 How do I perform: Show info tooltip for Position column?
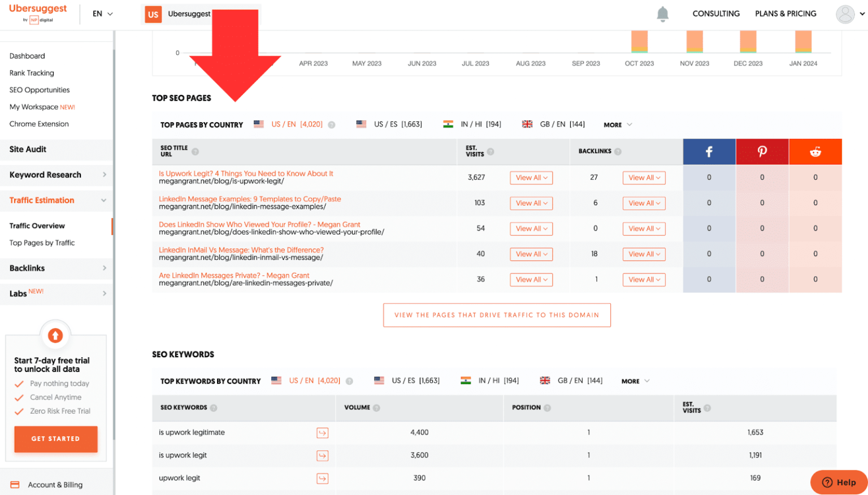pyautogui.click(x=547, y=408)
